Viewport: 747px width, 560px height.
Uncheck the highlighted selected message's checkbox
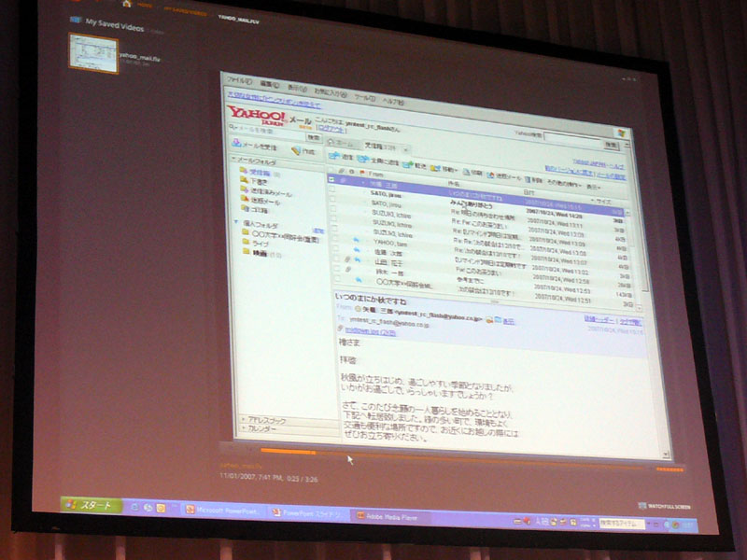tap(332, 179)
